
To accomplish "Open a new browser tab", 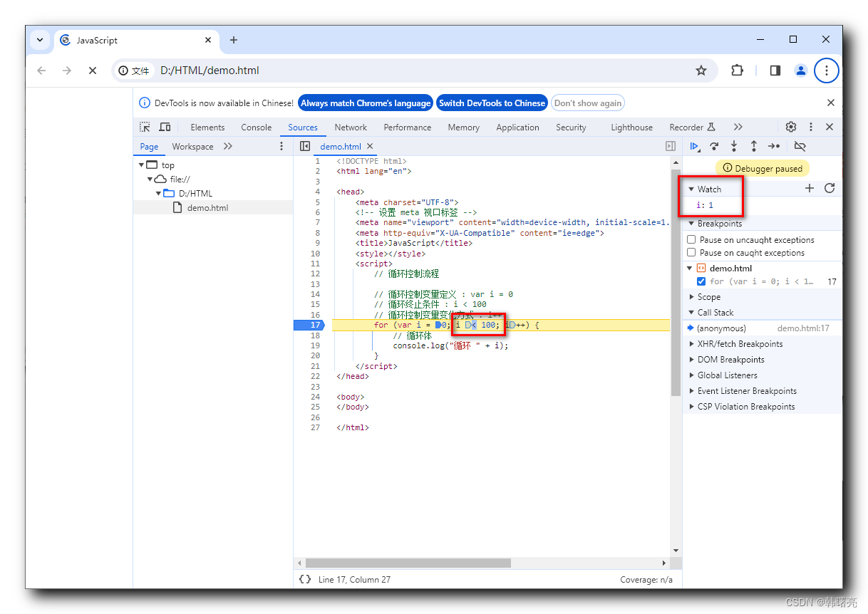I will (234, 40).
